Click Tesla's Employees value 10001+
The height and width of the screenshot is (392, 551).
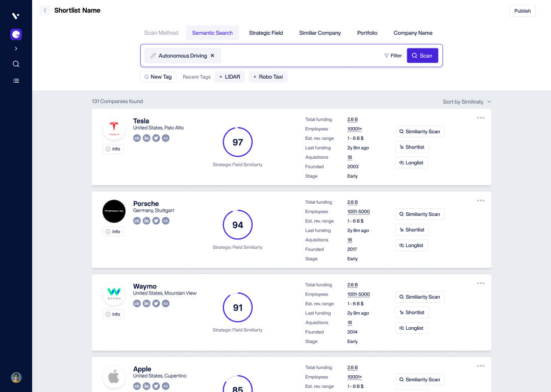click(355, 129)
